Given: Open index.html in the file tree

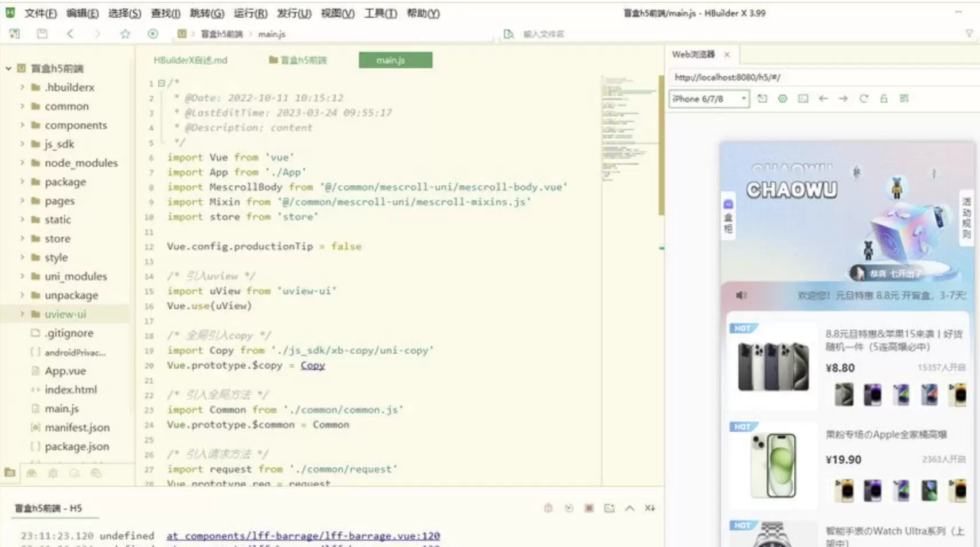Looking at the screenshot, I should click(x=71, y=390).
